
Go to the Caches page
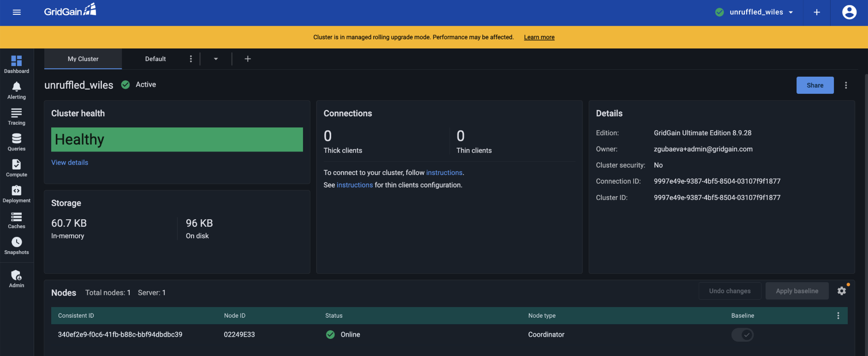pyautogui.click(x=17, y=220)
